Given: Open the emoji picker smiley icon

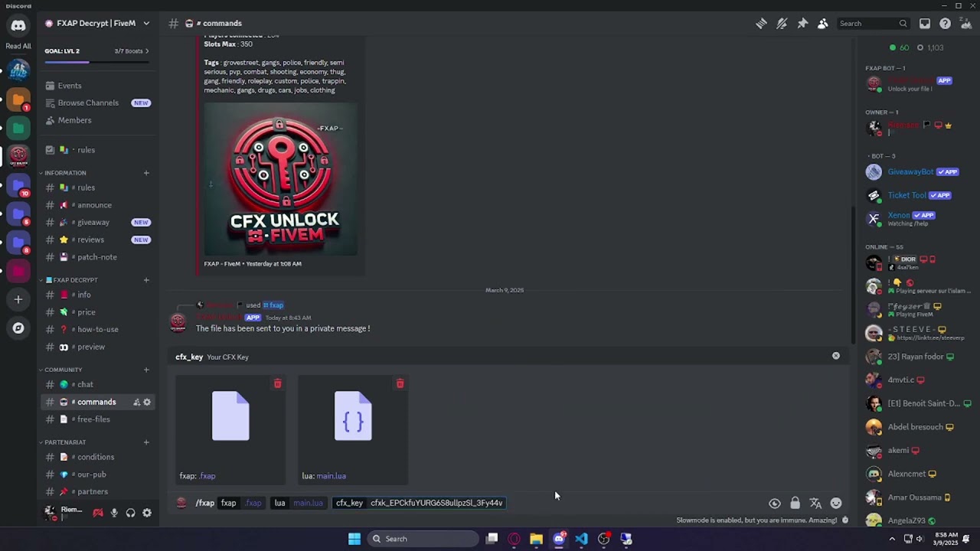Looking at the screenshot, I should [836, 503].
